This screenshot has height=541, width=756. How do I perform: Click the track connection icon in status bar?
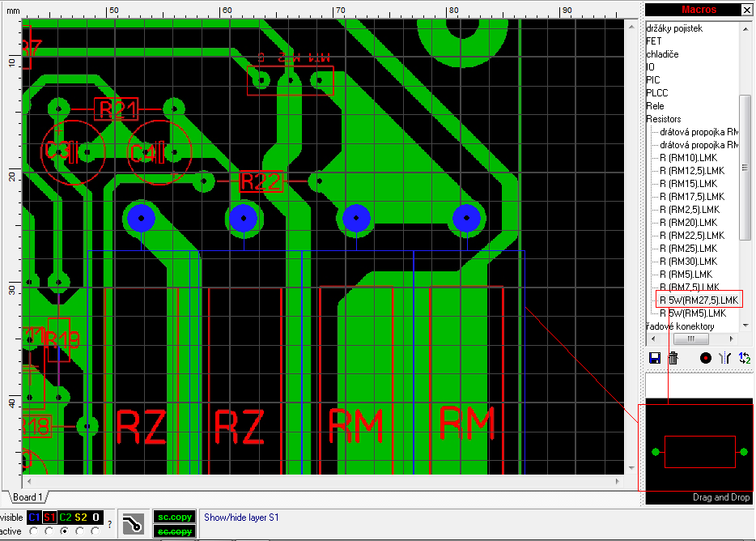point(134,524)
